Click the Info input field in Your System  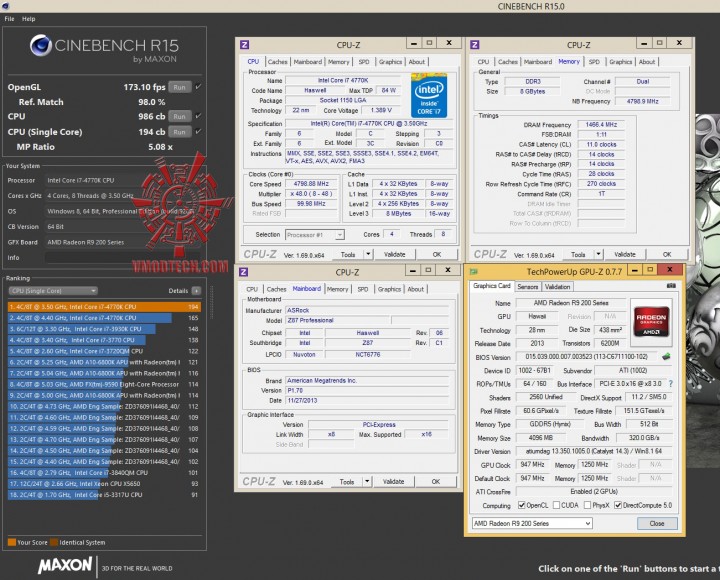[x=123, y=258]
